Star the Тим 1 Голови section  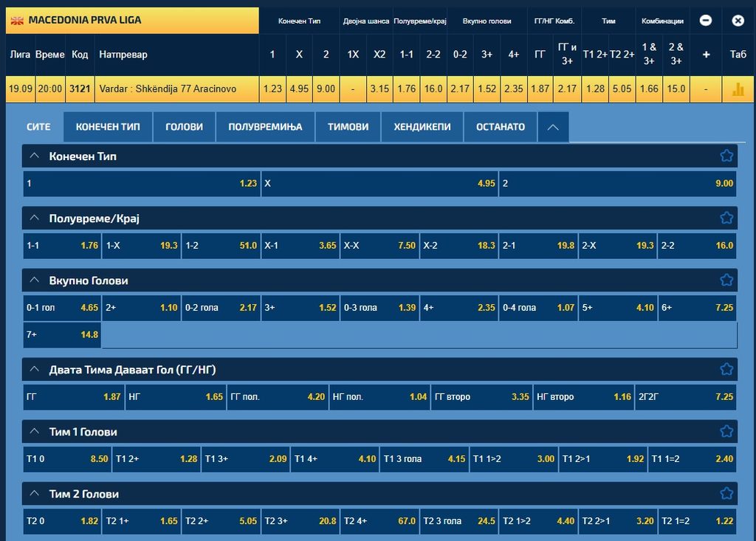[x=726, y=432]
